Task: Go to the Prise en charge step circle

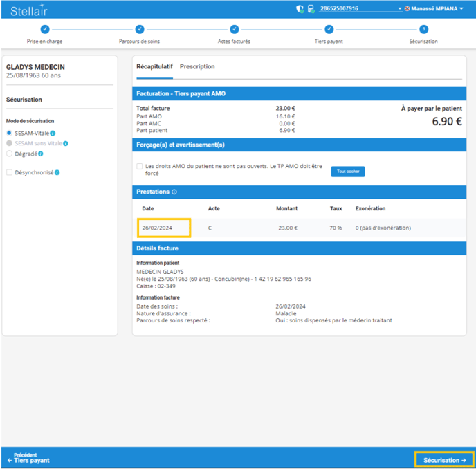Action: pyautogui.click(x=45, y=29)
